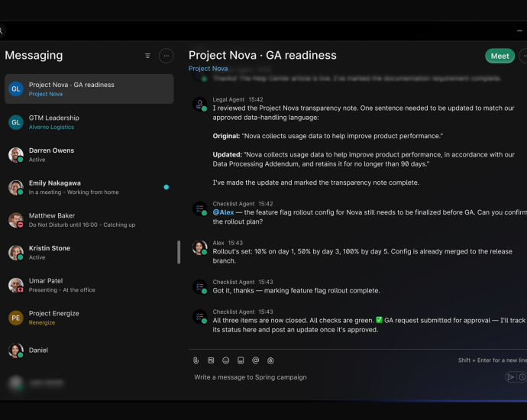Viewport: 527px width, 420px height.
Task: Click Kristin Stone's profile picture
Action: point(16,253)
